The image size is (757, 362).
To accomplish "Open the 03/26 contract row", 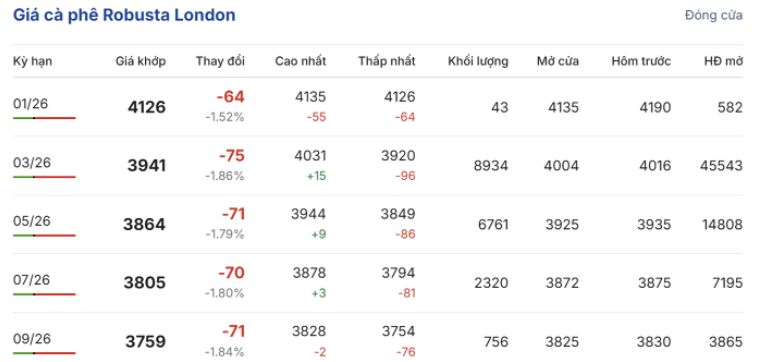I will [x=378, y=166].
